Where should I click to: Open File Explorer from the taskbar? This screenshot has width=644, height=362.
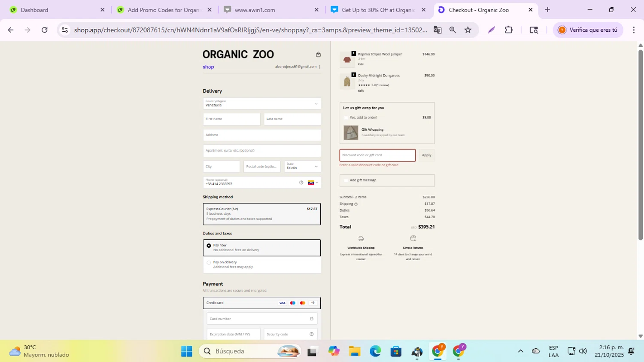tap(354, 351)
